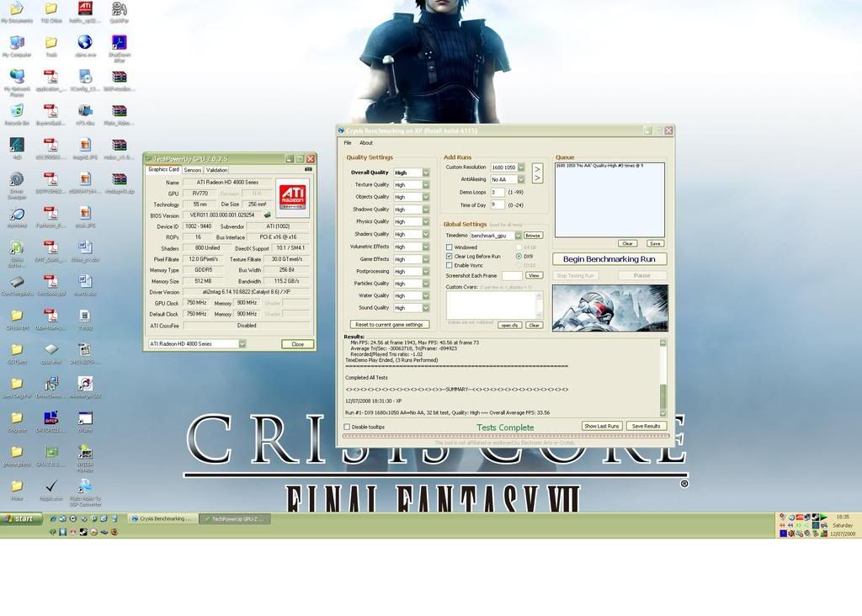
Task: Click the Save Results button
Action: 646,426
